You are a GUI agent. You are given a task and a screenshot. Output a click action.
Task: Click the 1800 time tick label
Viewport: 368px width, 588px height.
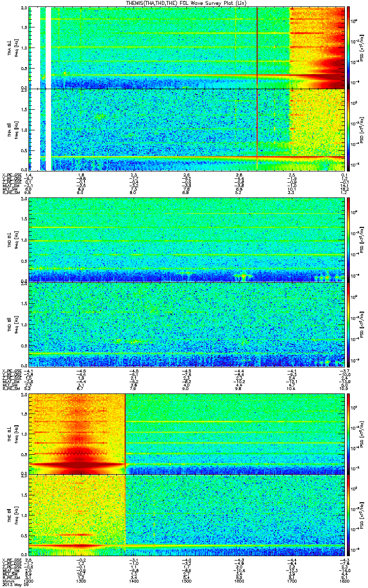pyautogui.click(x=344, y=581)
